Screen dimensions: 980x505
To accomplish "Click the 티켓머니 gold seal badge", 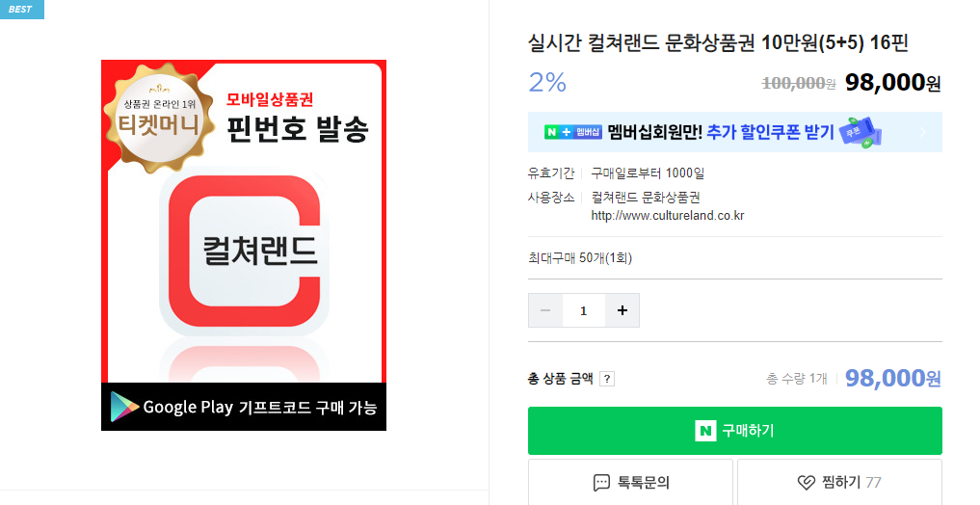I will tap(159, 117).
